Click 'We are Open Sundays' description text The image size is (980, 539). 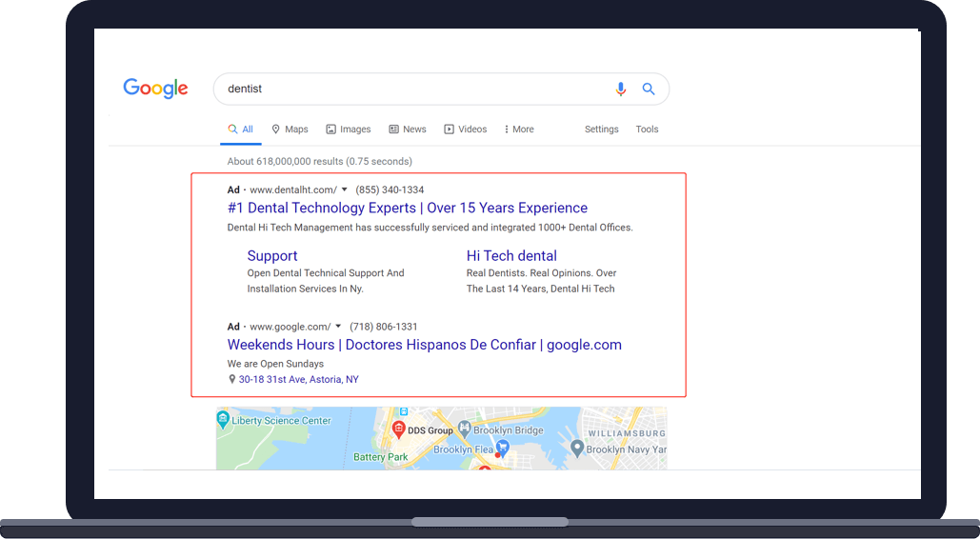pyautogui.click(x=275, y=364)
